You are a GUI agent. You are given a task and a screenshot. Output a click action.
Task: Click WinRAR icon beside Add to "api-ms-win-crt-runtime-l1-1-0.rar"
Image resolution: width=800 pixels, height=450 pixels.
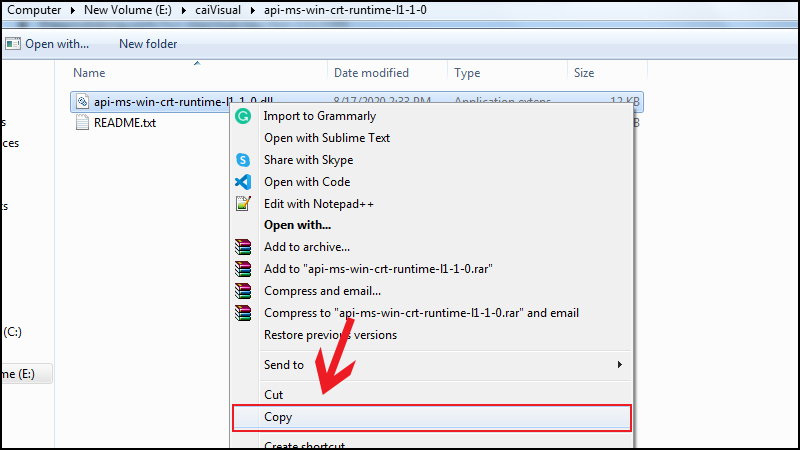243,269
